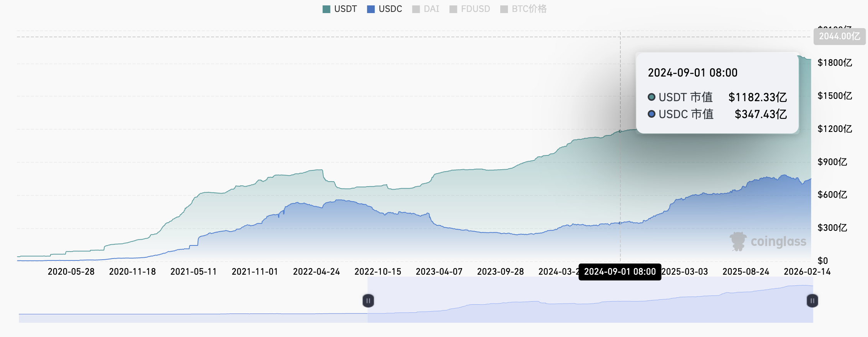Hide the USDT series via legend text
This screenshot has width=868, height=337.
point(345,9)
